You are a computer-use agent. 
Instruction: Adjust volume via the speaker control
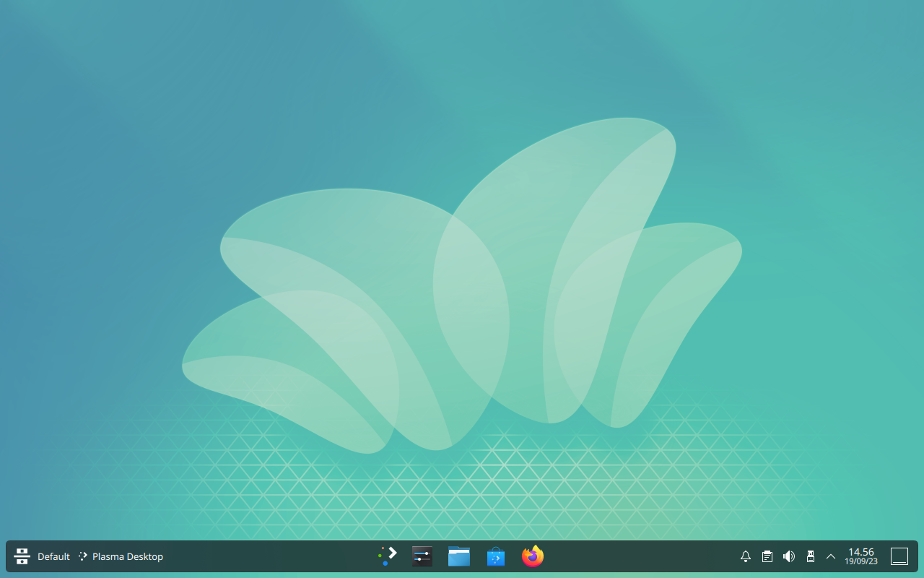pyautogui.click(x=788, y=556)
